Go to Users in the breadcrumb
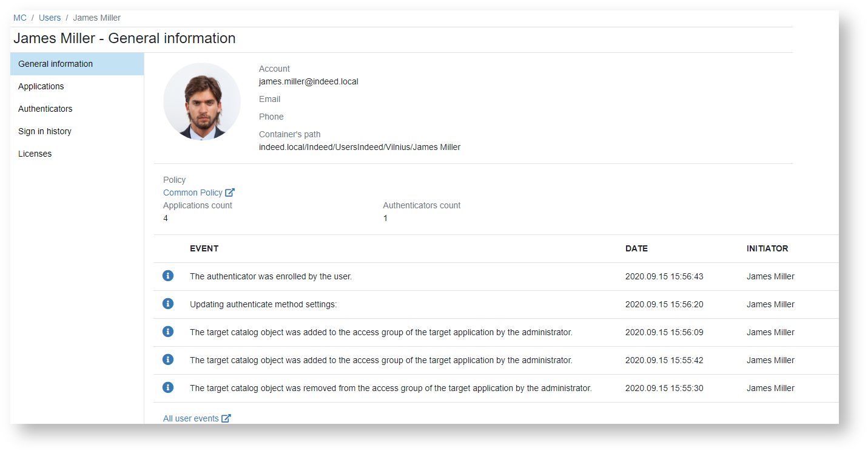Screen dimensions: 868x453 tap(50, 18)
